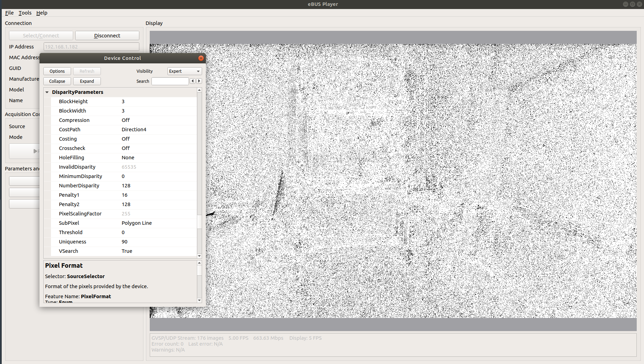Close the Device Control dialog
This screenshot has width=644, height=364.
[201, 58]
